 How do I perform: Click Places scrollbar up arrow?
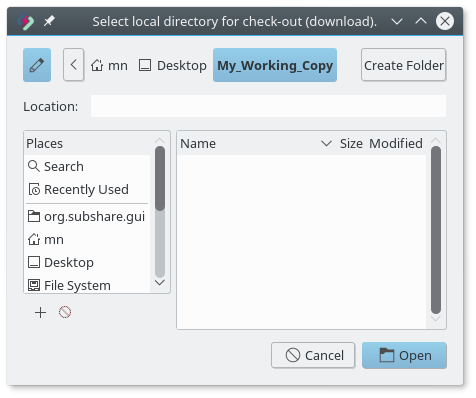coord(160,140)
